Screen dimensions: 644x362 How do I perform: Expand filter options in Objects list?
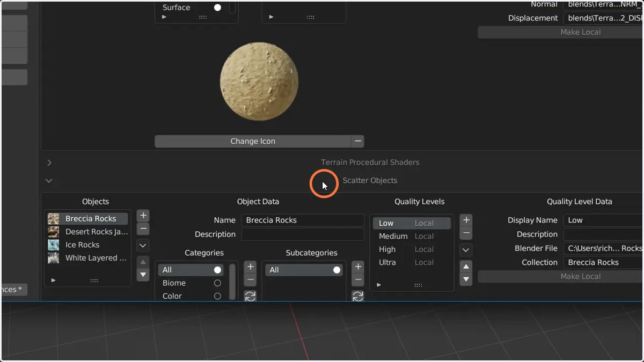point(53,280)
